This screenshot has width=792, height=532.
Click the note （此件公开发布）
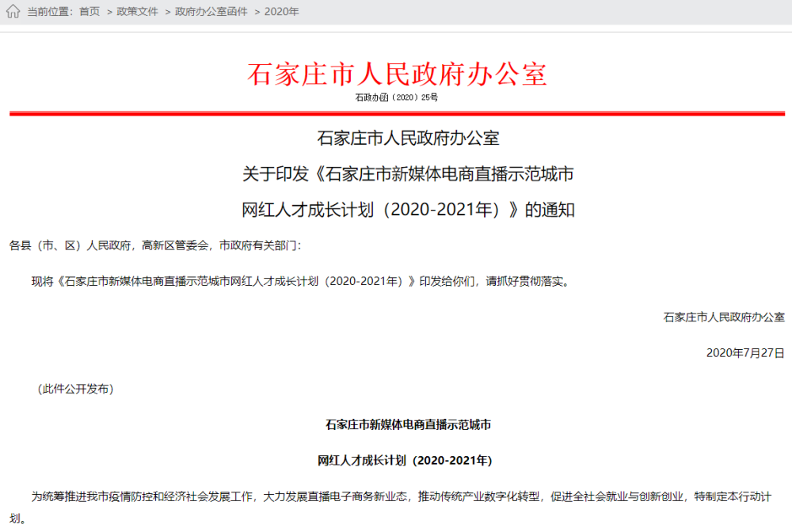click(76, 389)
